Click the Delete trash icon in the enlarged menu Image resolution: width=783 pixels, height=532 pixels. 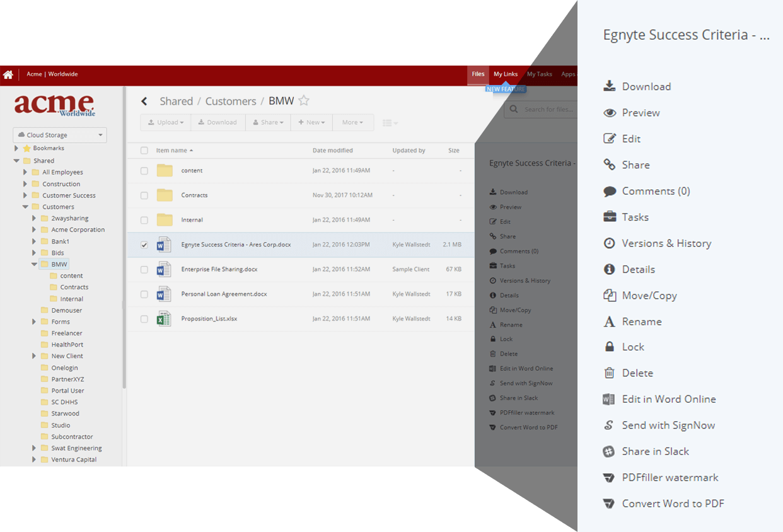coord(609,373)
